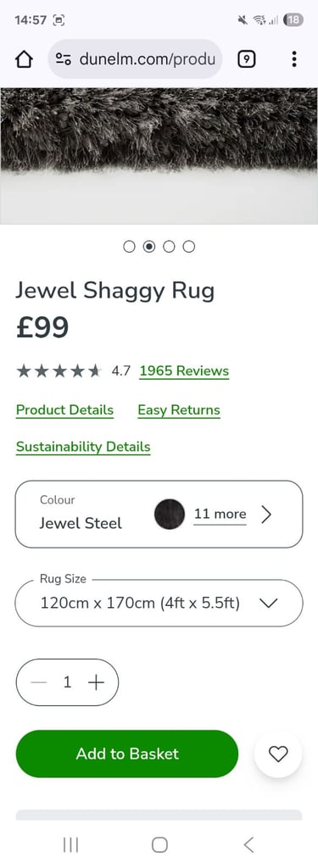Viewport: 318px width, 868px height.
Task: Open the Product Details link
Action: [x=64, y=410]
